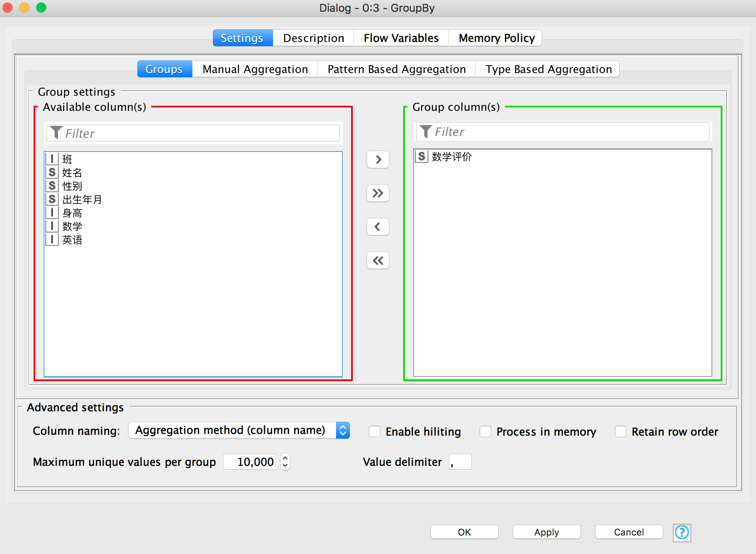The width and height of the screenshot is (756, 554).
Task: Click the string type icon beside 性别
Action: (x=52, y=186)
